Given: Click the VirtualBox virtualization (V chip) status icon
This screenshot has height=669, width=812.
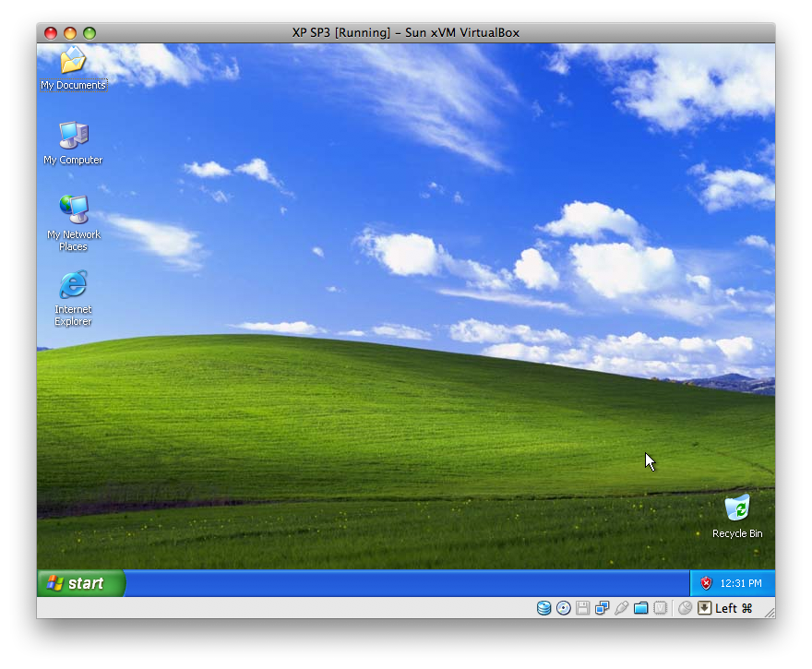Looking at the screenshot, I should [661, 608].
